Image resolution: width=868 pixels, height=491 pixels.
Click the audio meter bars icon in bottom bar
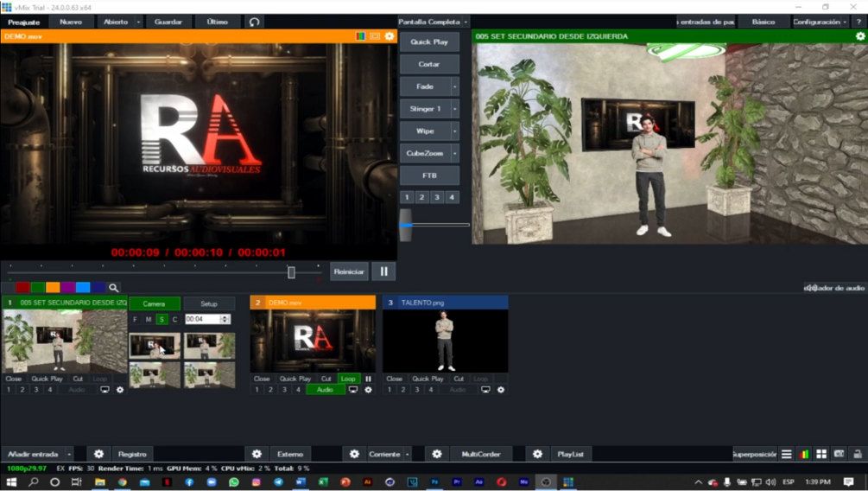tap(804, 454)
